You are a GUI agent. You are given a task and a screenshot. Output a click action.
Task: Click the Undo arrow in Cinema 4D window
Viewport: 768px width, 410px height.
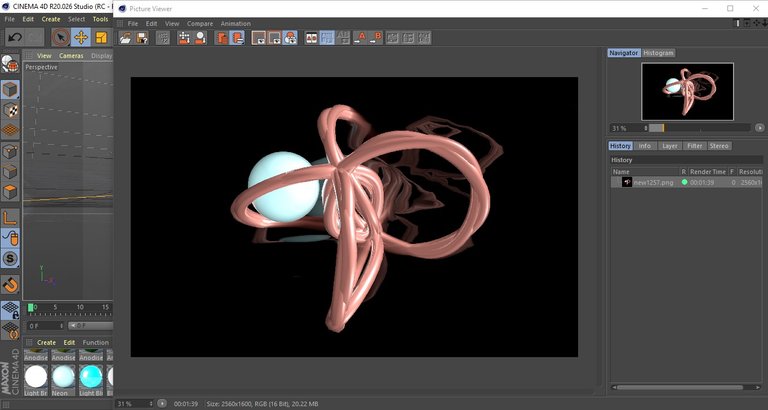(15, 37)
